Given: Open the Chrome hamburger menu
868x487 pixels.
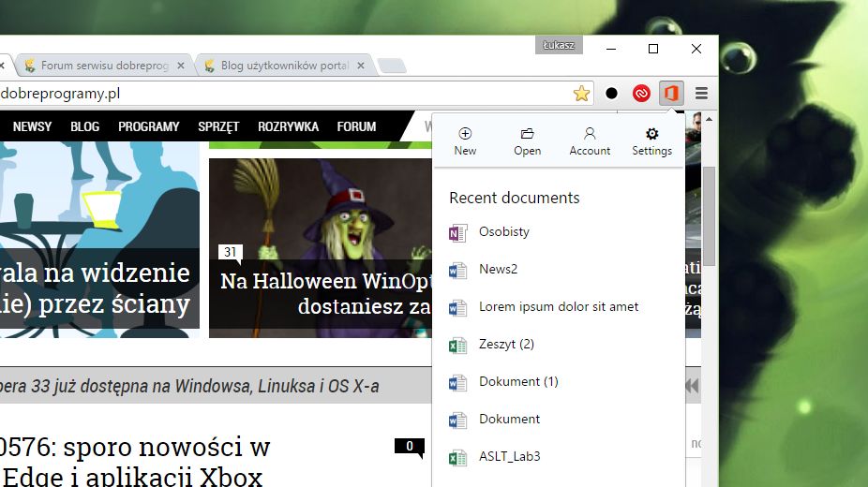Looking at the screenshot, I should (x=701, y=94).
